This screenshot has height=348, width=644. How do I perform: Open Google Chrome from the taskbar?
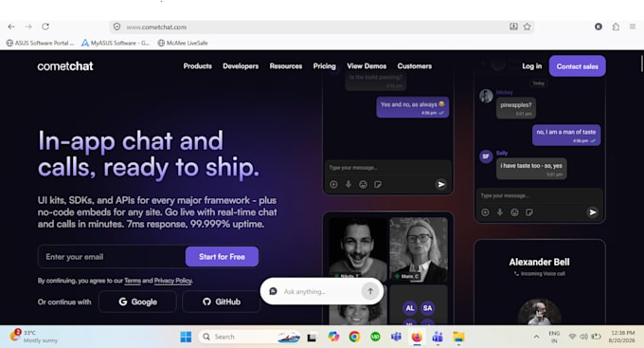(354, 337)
